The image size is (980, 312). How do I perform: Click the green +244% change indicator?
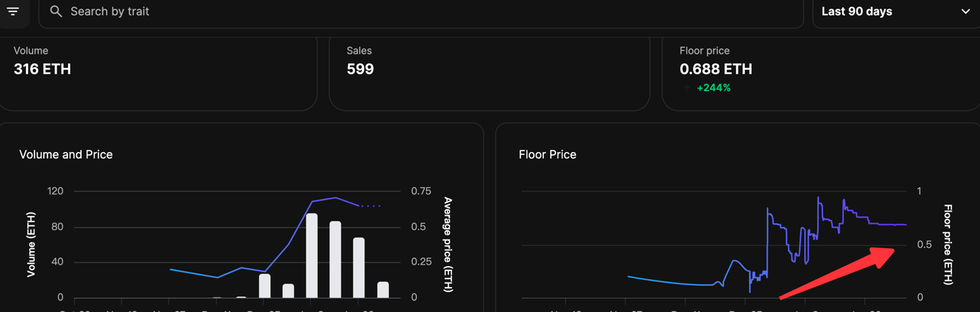tap(714, 88)
